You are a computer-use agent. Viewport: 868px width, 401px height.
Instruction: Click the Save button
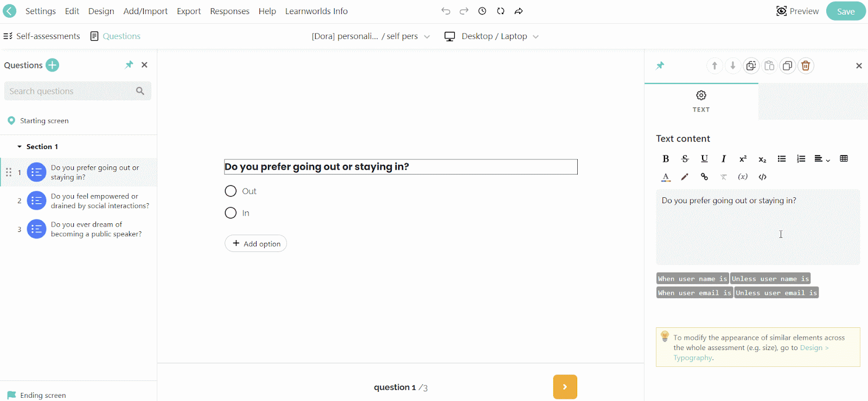click(845, 11)
